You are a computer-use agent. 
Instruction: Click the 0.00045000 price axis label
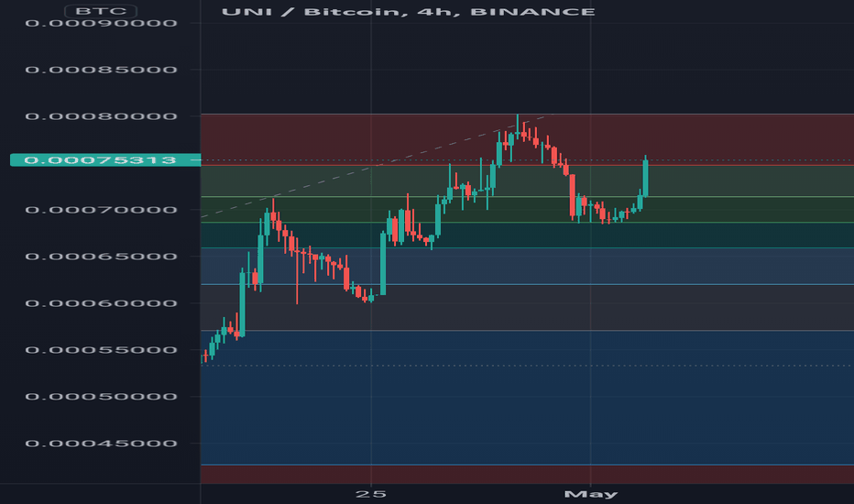pyautogui.click(x=102, y=444)
